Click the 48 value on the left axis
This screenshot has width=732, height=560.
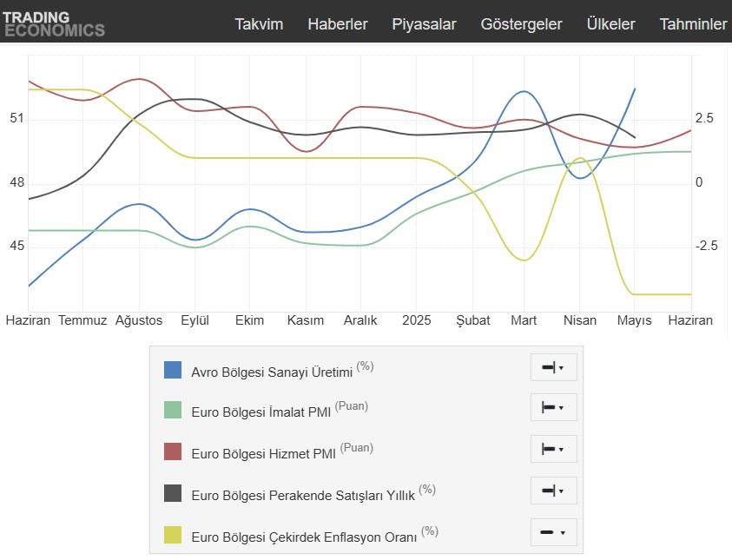pos(16,182)
